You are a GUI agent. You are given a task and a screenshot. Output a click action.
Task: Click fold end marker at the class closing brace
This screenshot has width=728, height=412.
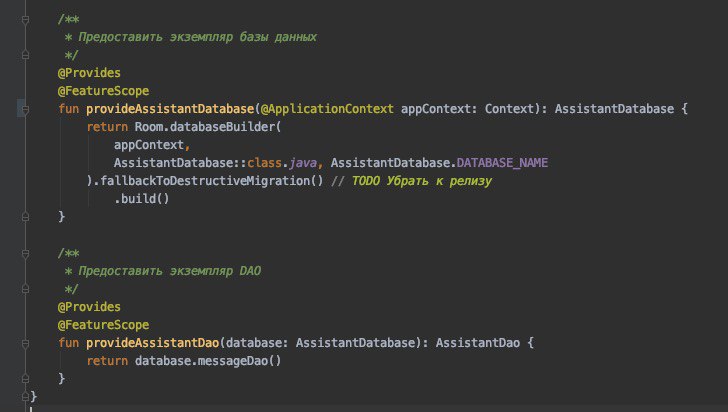(x=26, y=396)
